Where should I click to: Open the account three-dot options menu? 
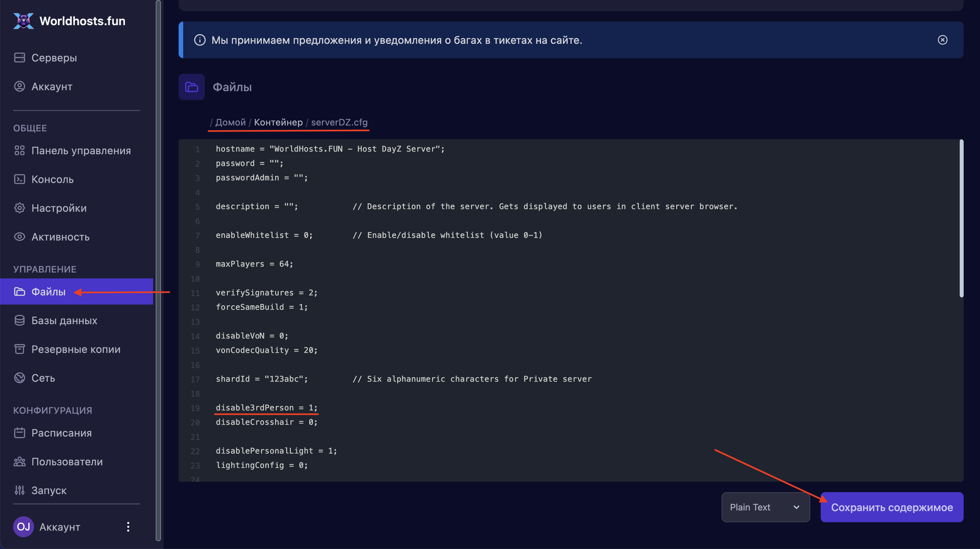click(128, 526)
